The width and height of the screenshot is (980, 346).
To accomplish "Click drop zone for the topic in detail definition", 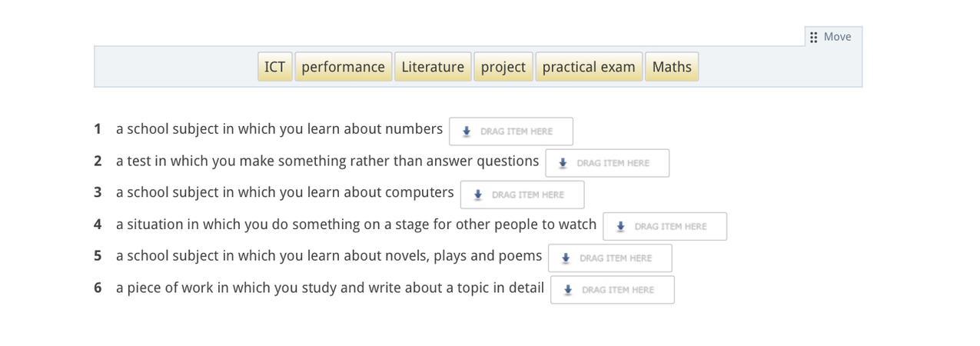I will (613, 290).
